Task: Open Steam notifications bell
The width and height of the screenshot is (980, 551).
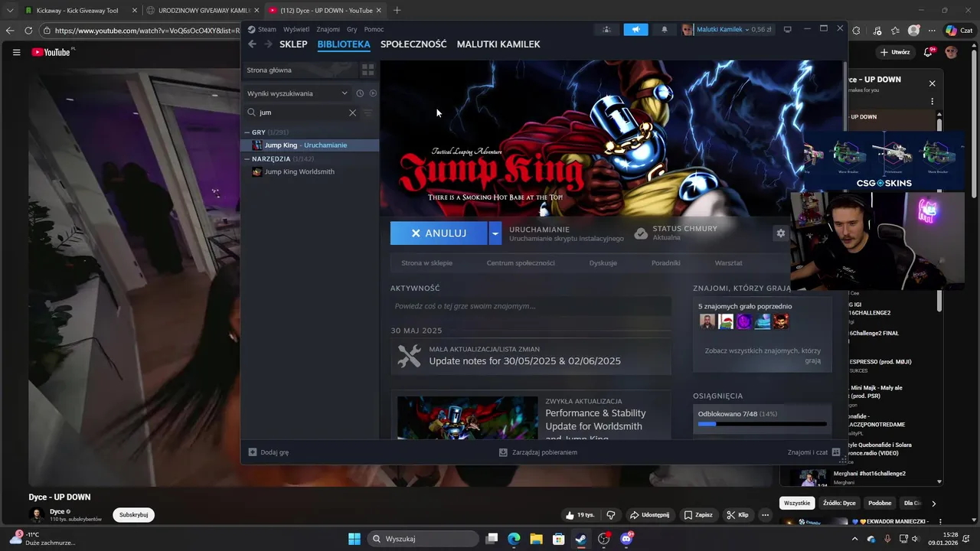Action: [x=665, y=29]
